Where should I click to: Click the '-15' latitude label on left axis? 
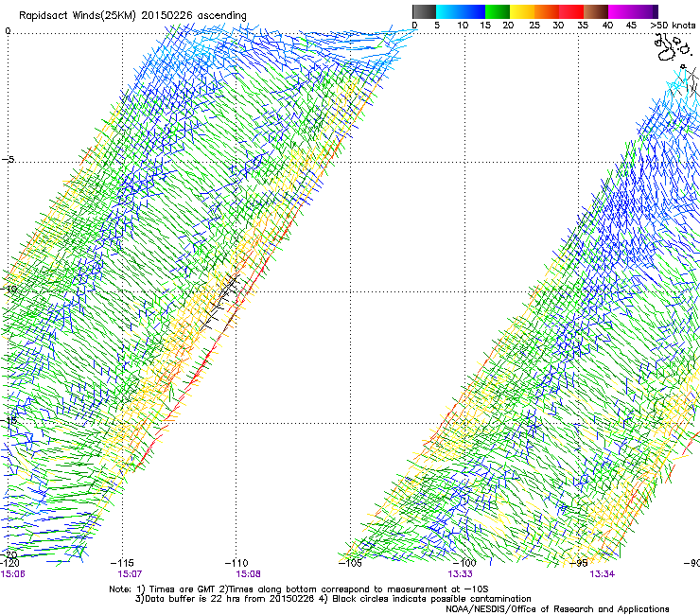tap(9, 420)
